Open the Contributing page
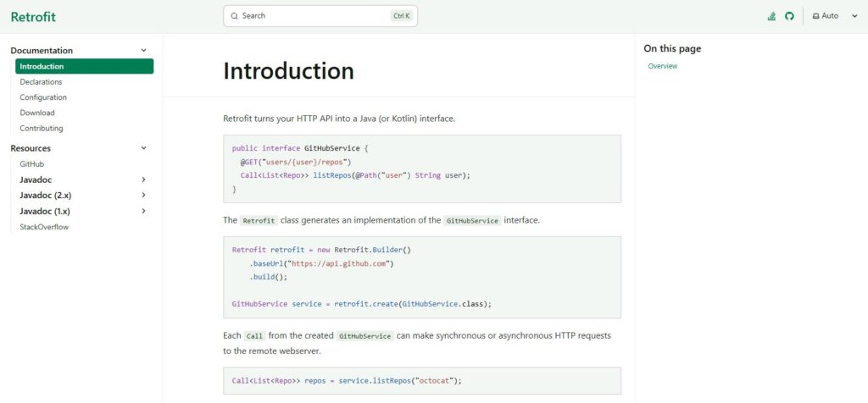The height and width of the screenshot is (403, 868). coord(42,128)
